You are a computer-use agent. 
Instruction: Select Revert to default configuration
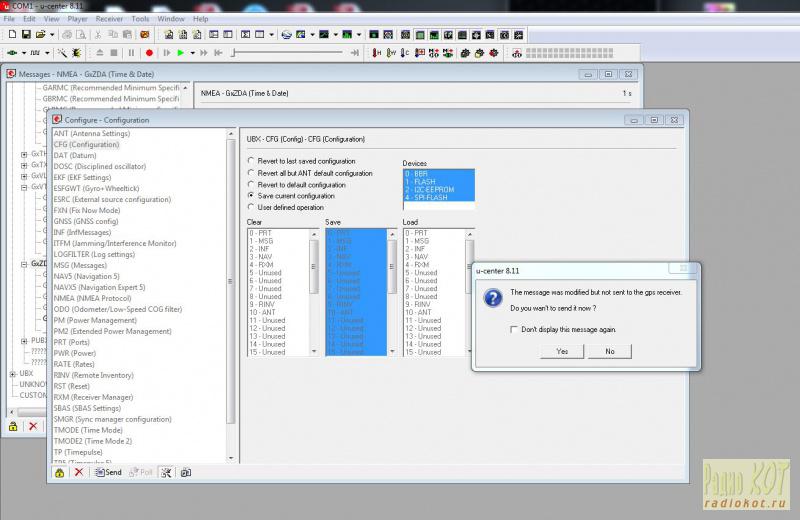click(x=251, y=184)
